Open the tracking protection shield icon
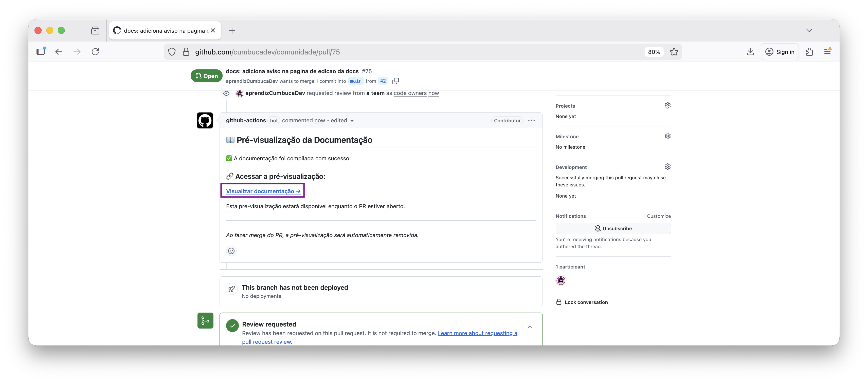 click(x=172, y=52)
